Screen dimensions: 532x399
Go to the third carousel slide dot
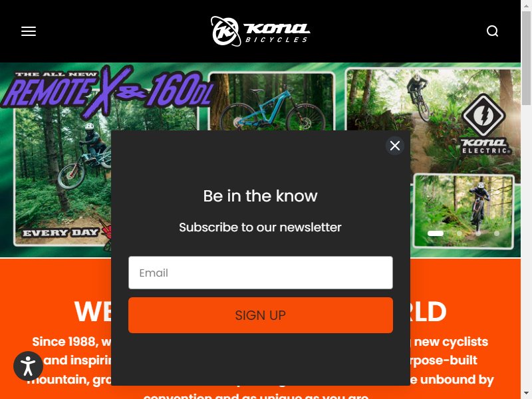tap(478, 233)
